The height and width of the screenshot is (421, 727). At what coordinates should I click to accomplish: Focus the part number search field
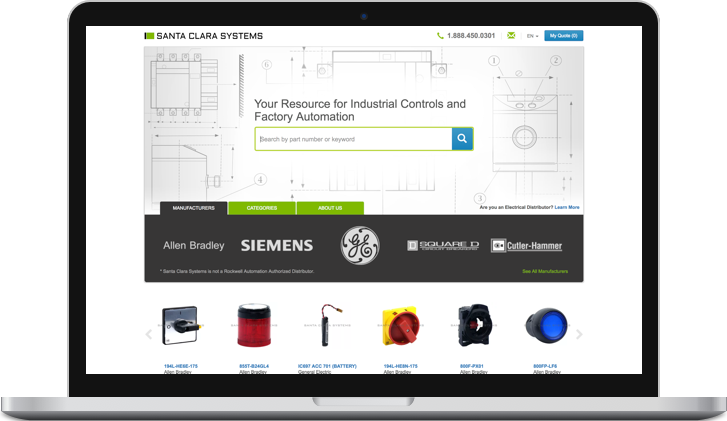pos(353,139)
